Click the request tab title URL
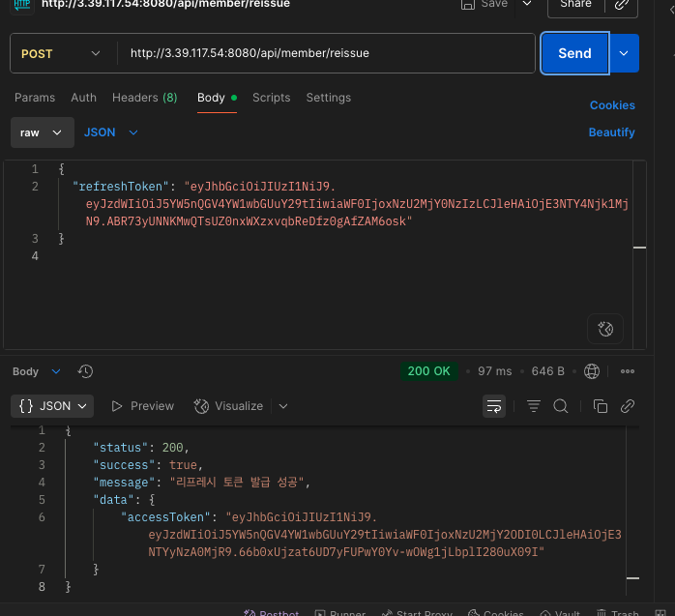 (165, 4)
